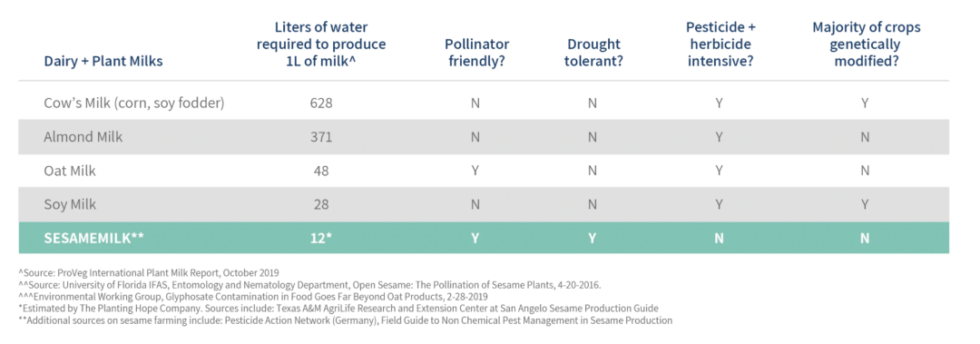The image size is (980, 344).
Task: Open the University of Florida IFAS footnote
Action: 310,285
